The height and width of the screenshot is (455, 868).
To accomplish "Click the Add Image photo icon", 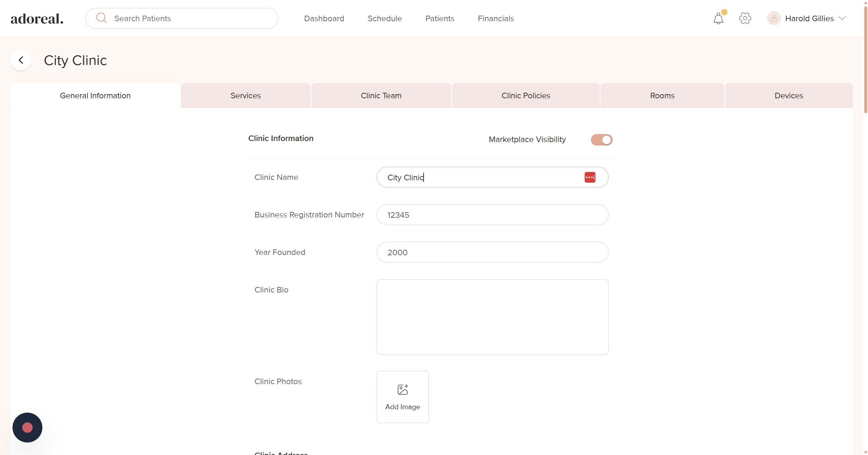I will click(x=402, y=390).
